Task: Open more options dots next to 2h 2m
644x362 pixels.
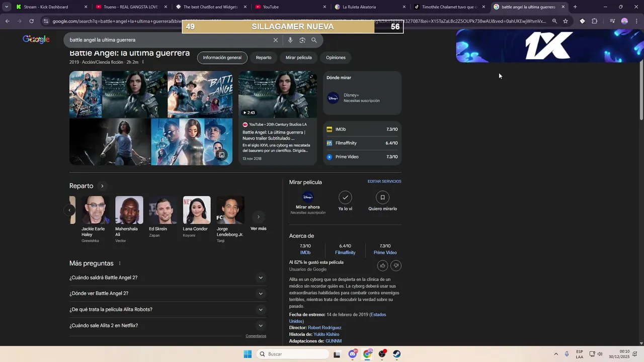Action: (143, 62)
